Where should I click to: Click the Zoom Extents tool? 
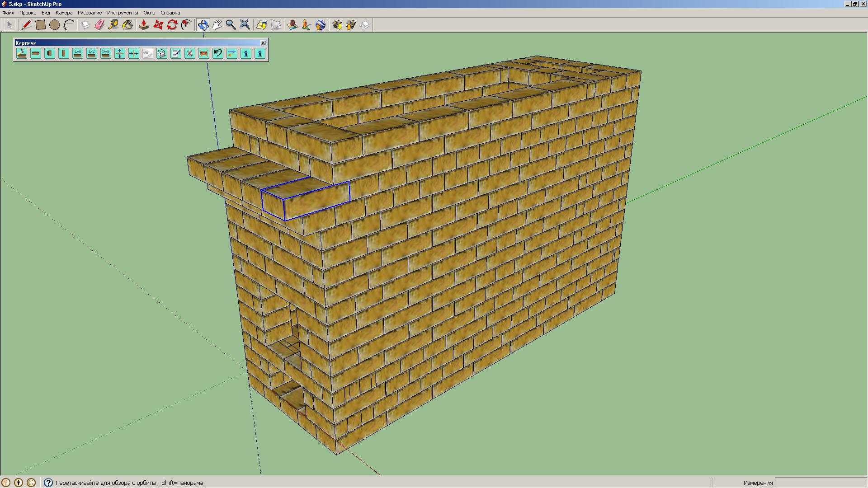tap(245, 25)
